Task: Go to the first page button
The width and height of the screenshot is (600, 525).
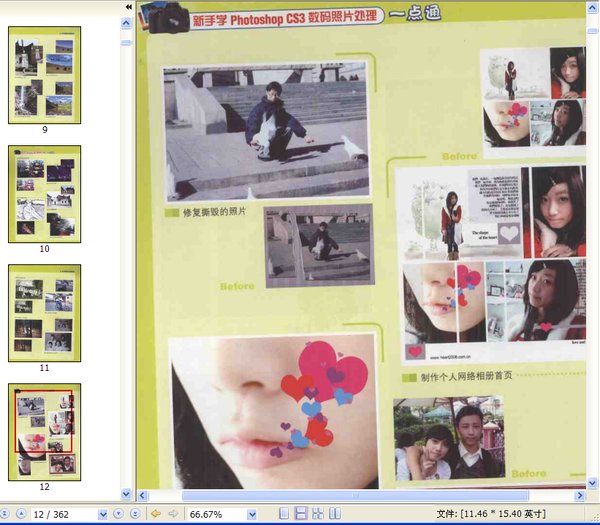Action: (x=6, y=514)
